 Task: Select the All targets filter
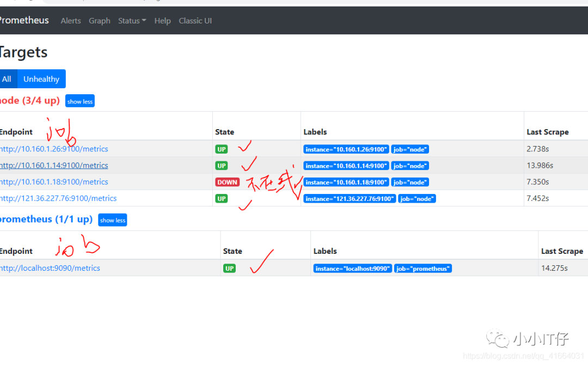tap(8, 79)
